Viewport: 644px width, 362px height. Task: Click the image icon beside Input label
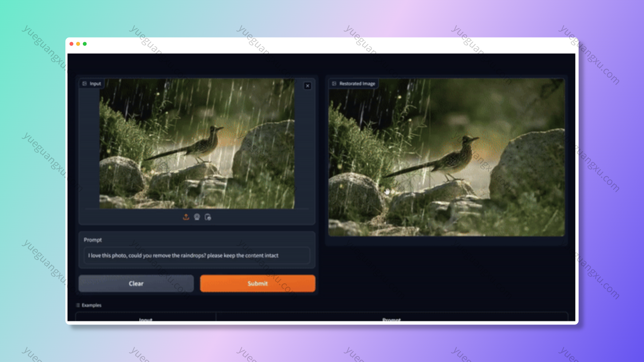pyautogui.click(x=85, y=83)
